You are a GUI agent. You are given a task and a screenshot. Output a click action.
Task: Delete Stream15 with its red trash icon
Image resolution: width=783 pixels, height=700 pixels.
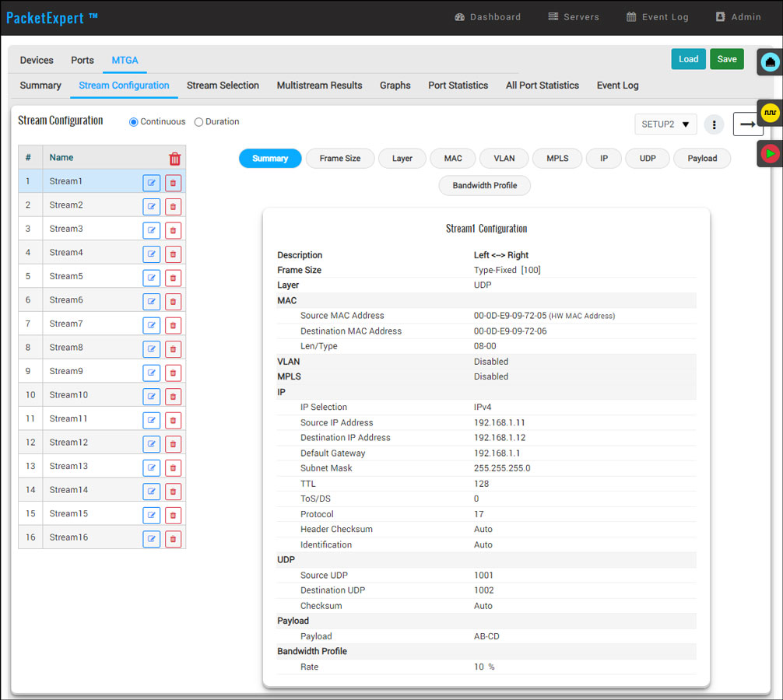pyautogui.click(x=173, y=515)
